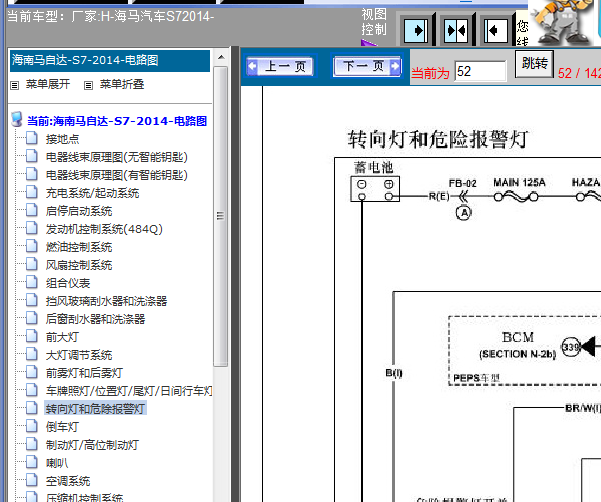Click page icon beside 前大灯
The width and height of the screenshot is (601, 502).
(32, 336)
